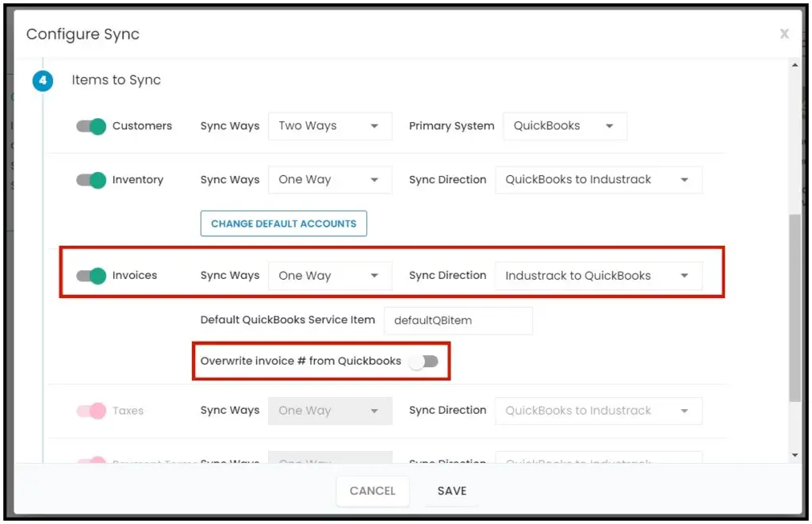This screenshot has width=812, height=524.
Task: Toggle the Customers sync switch
Action: [x=91, y=126]
